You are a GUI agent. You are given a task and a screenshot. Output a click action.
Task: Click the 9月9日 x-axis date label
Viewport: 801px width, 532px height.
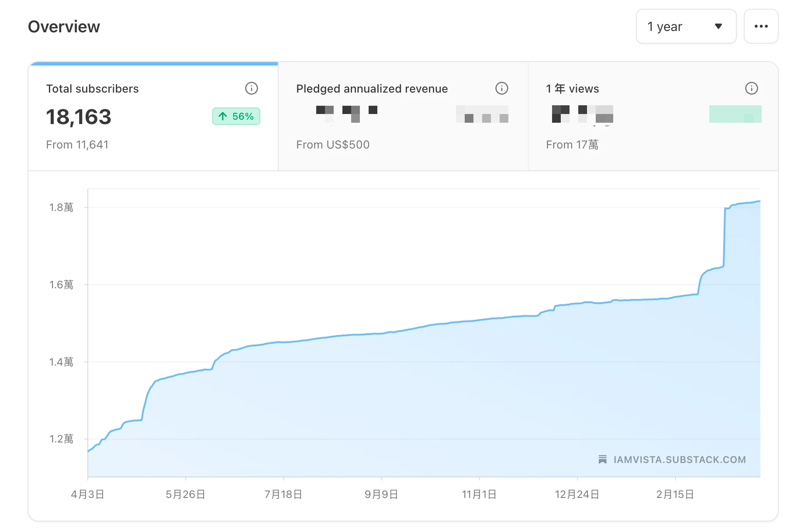coord(381,494)
